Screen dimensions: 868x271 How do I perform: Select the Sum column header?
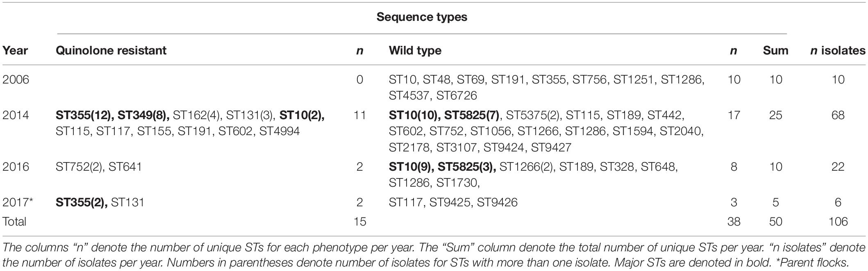point(775,50)
